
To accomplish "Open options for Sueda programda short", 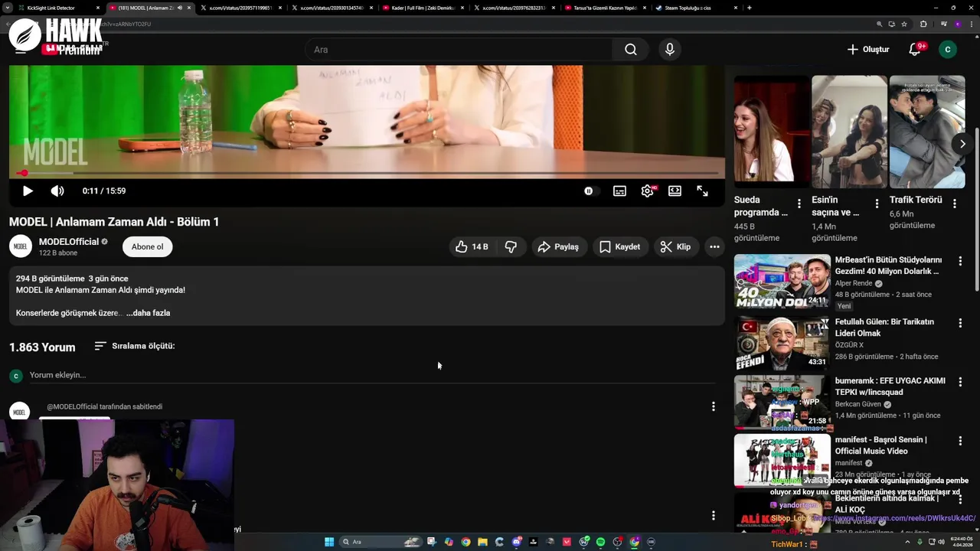I will tap(799, 204).
